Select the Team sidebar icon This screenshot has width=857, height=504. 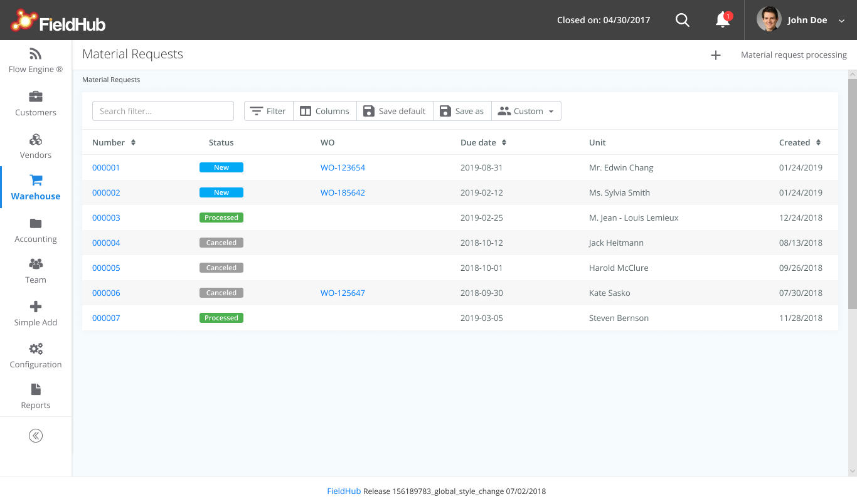point(35,265)
